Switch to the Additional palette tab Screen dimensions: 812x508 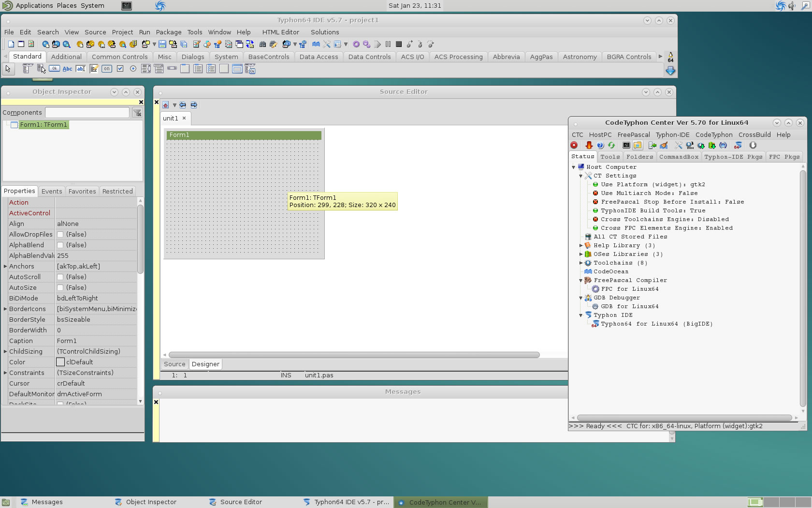click(x=66, y=57)
